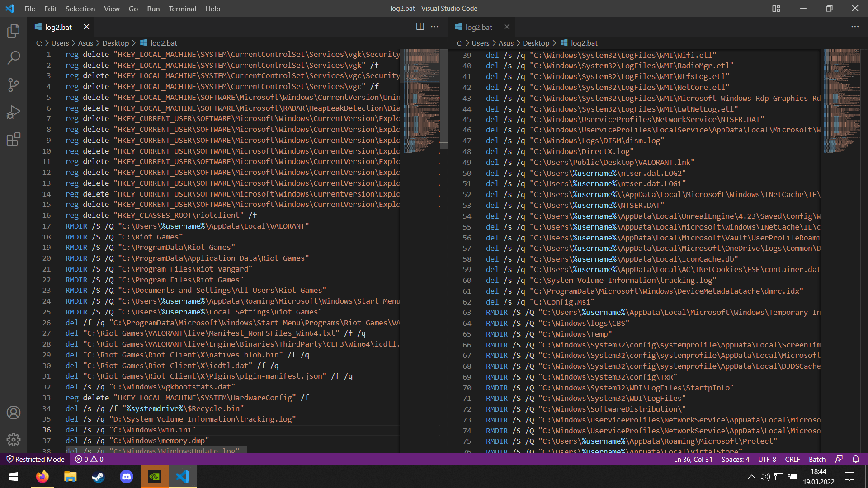Open Steam from the taskbar
This screenshot has width=868, height=488.
(x=99, y=477)
